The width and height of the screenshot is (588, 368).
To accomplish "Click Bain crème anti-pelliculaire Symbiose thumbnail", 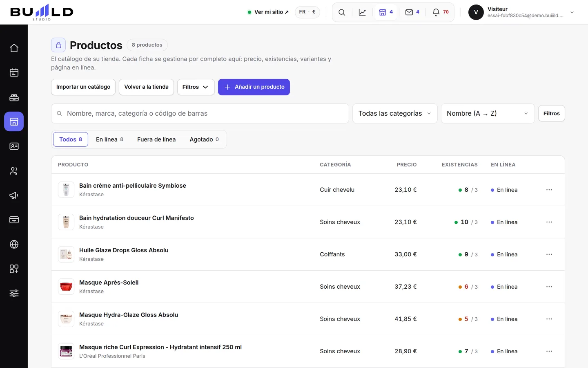I will click(66, 190).
